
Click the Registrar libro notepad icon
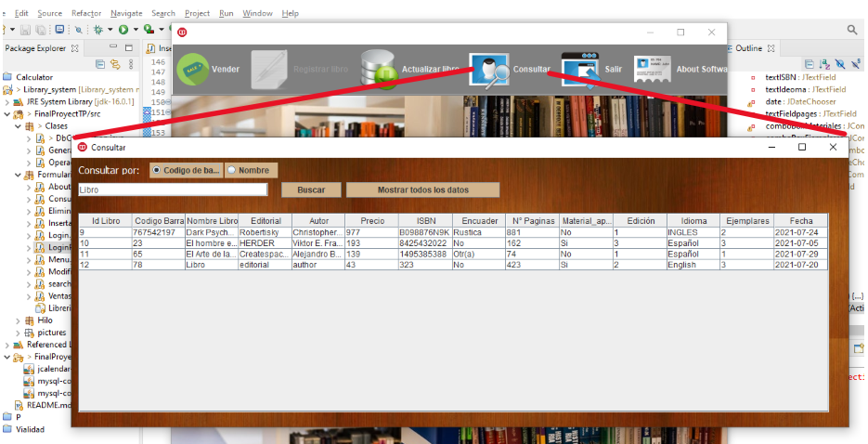click(269, 70)
